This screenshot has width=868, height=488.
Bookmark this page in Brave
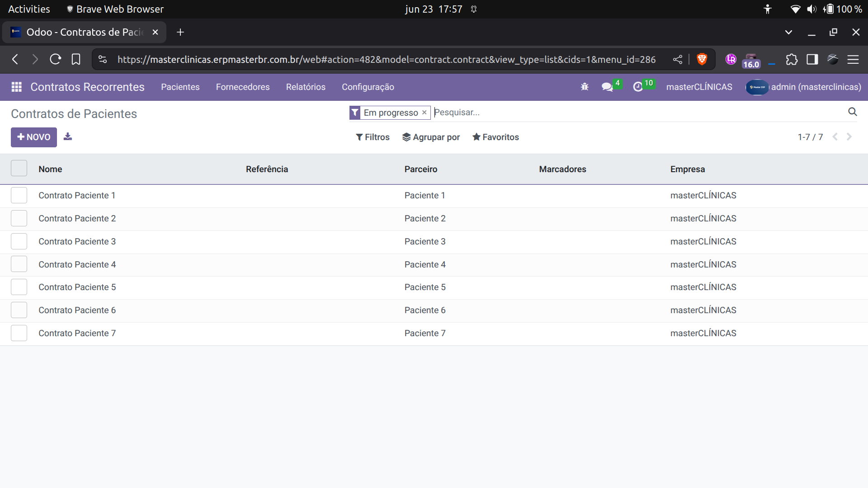pos(76,59)
